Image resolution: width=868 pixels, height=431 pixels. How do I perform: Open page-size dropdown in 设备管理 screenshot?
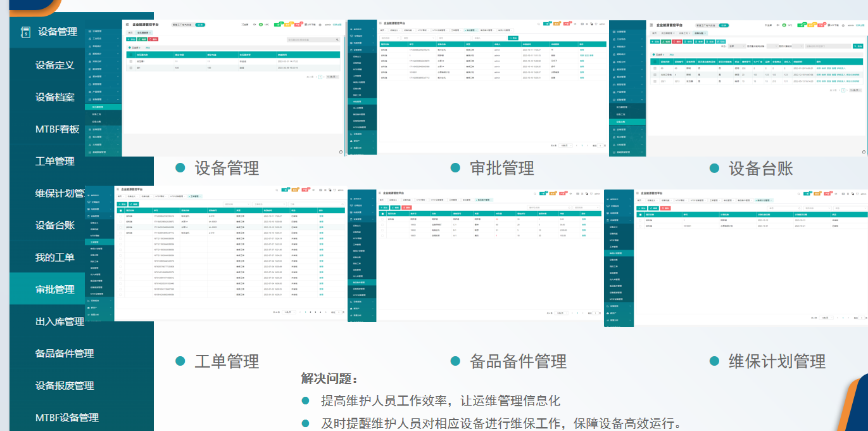(x=331, y=77)
